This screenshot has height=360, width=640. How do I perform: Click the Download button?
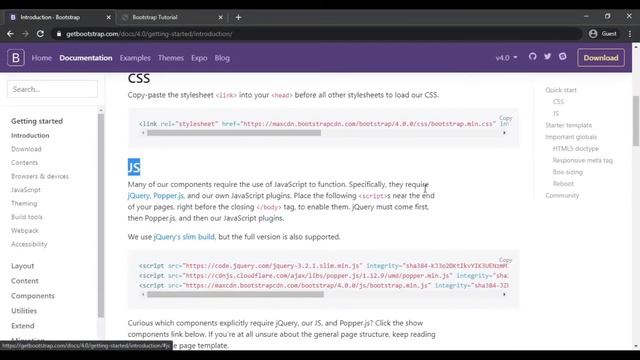[x=601, y=58]
